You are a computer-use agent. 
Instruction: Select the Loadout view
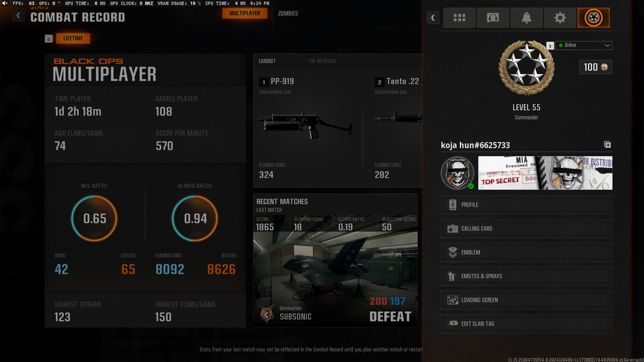267,61
